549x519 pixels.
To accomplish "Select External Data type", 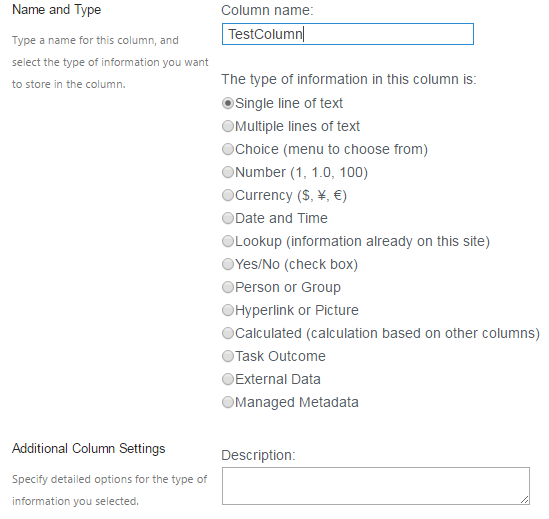I will 228,379.
